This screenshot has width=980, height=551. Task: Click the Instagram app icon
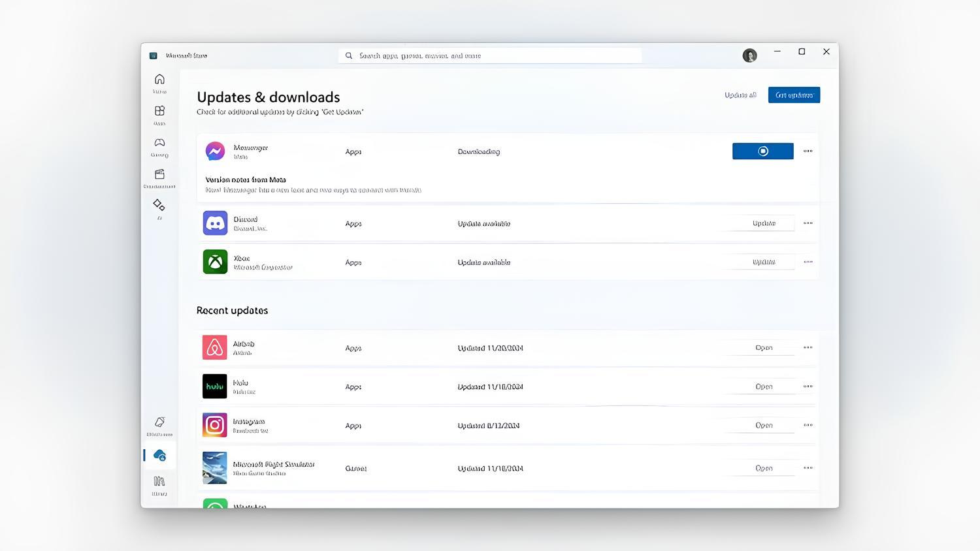point(214,425)
